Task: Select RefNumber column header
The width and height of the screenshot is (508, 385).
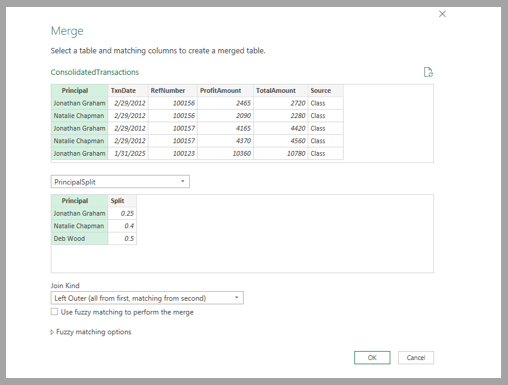Action: 173,91
